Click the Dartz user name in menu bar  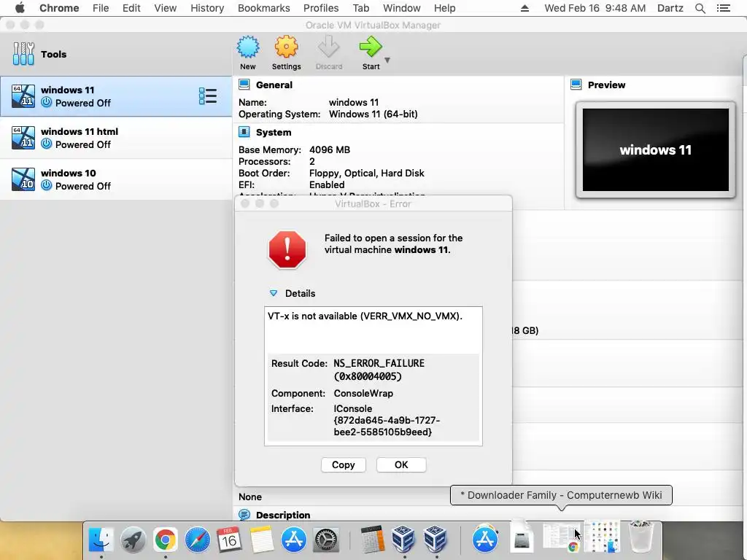(x=670, y=8)
